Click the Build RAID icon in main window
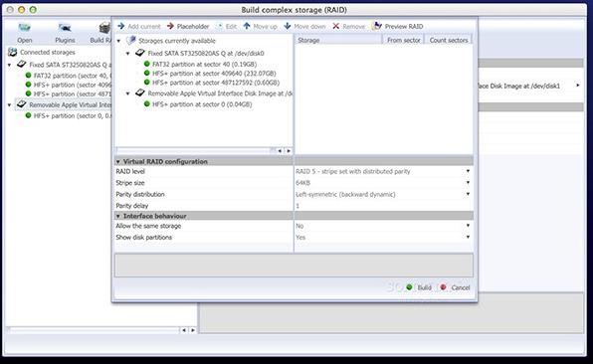Image resolution: width=593 pixels, height=364 pixels. pos(104,28)
